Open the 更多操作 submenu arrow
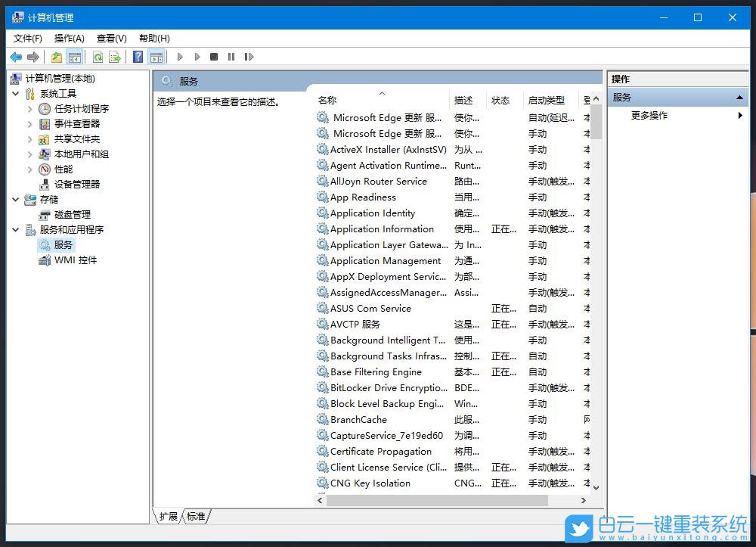The height and width of the screenshot is (547, 756). coord(739,116)
